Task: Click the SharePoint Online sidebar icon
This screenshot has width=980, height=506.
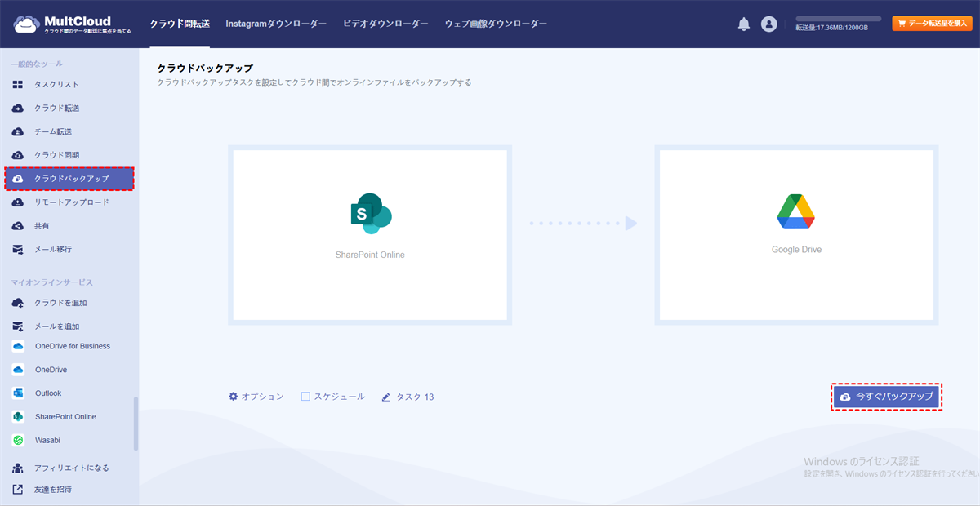Action: pos(18,417)
